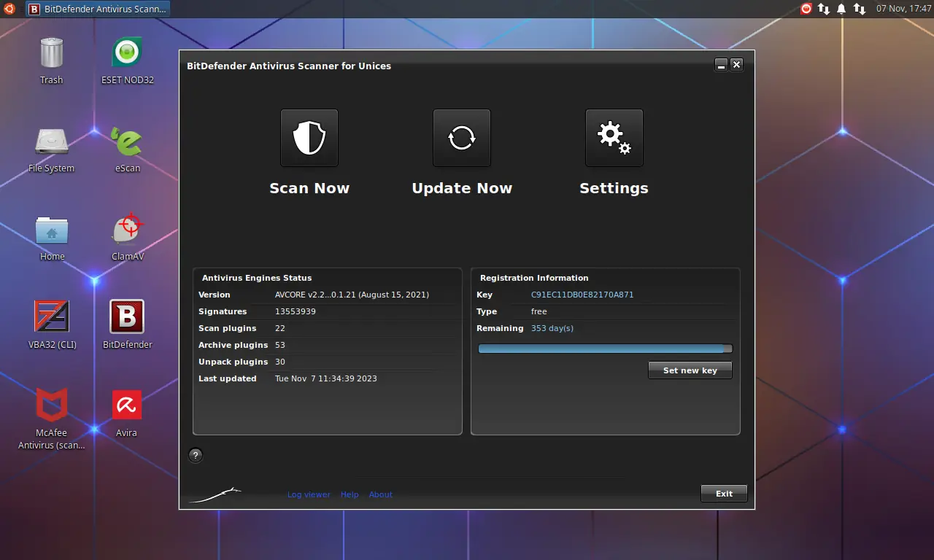Click the Update Now refresh icon
Viewport: 934px width, 560px height.
(462, 138)
